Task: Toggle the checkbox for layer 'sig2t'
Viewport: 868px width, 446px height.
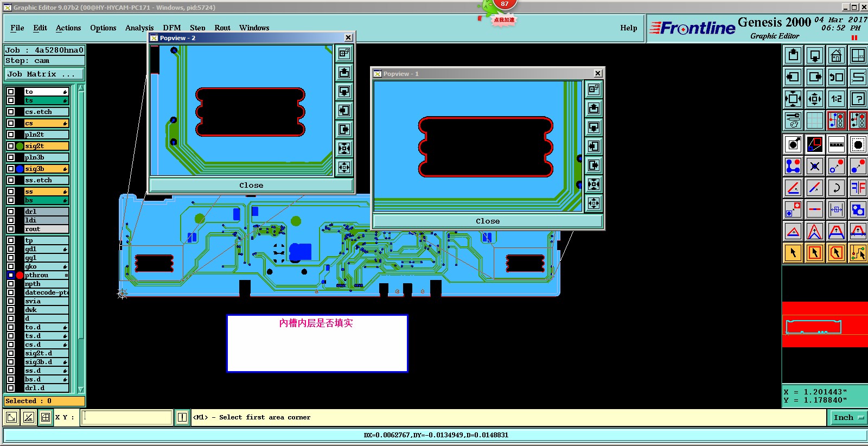Action: (11, 146)
